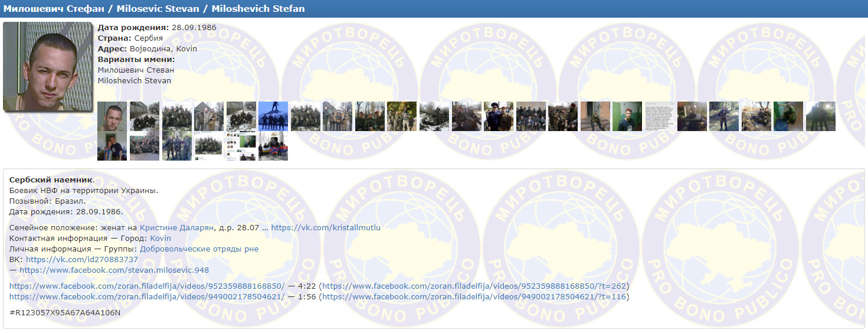Open the text document thumbnail
Viewport: 868px width, 333px height.
(660, 116)
